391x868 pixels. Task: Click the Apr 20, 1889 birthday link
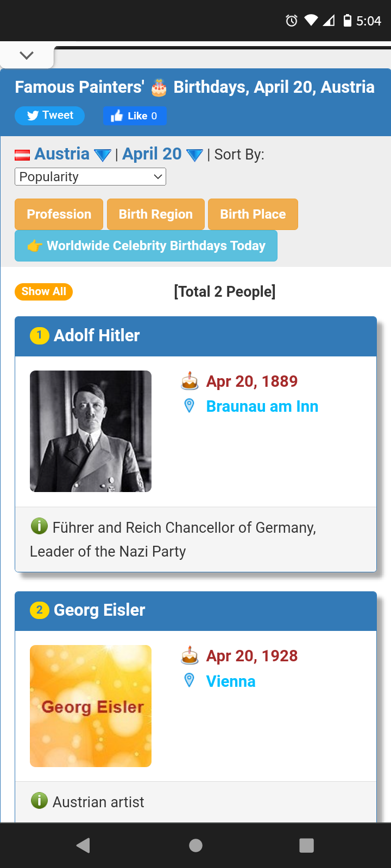pyautogui.click(x=252, y=381)
